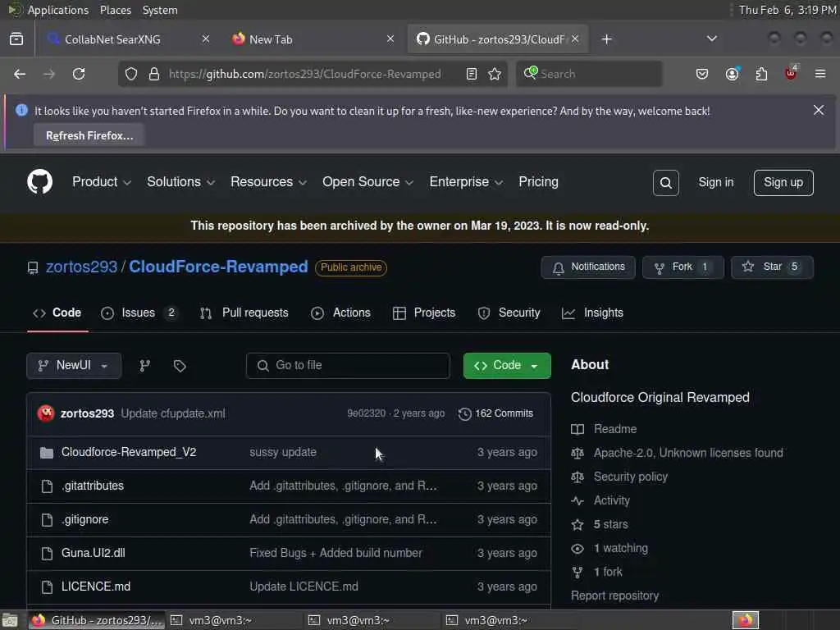Expand the Open Source menu

(368, 182)
